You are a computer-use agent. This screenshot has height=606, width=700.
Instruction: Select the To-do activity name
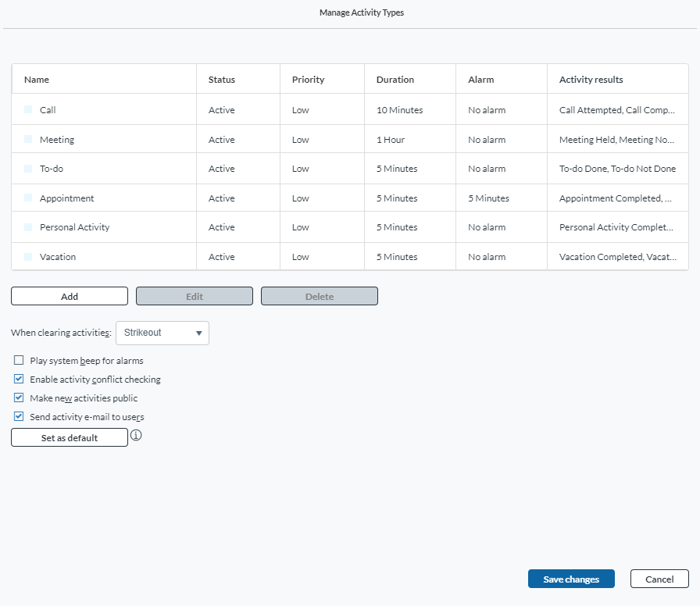tap(52, 169)
